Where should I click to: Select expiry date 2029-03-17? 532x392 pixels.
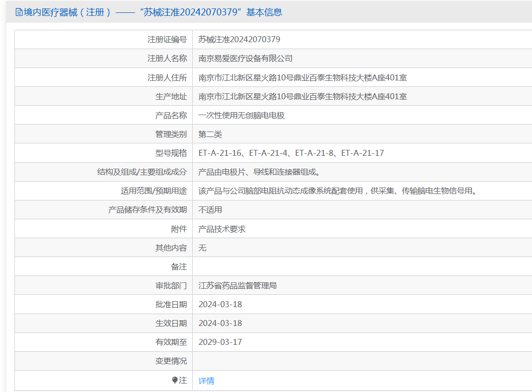[x=220, y=342]
